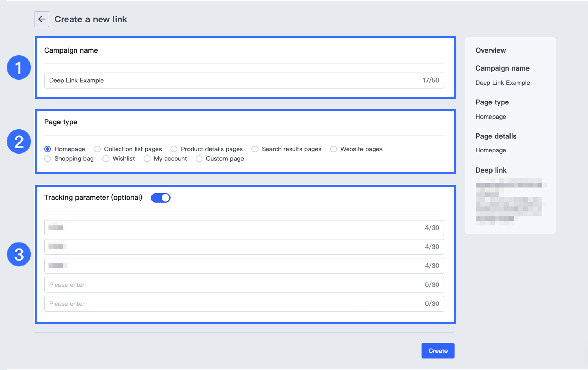Choose Shopping bag page type
This screenshot has width=588, height=370.
[x=48, y=159]
